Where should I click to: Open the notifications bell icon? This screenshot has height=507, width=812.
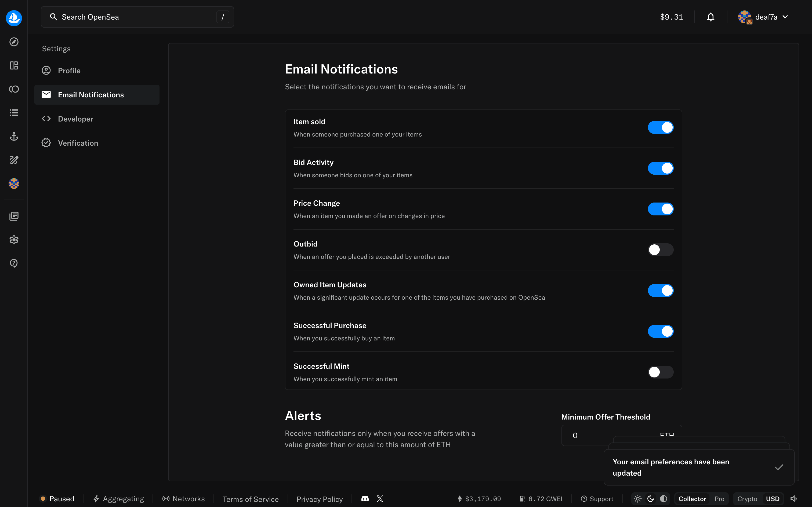coord(710,17)
